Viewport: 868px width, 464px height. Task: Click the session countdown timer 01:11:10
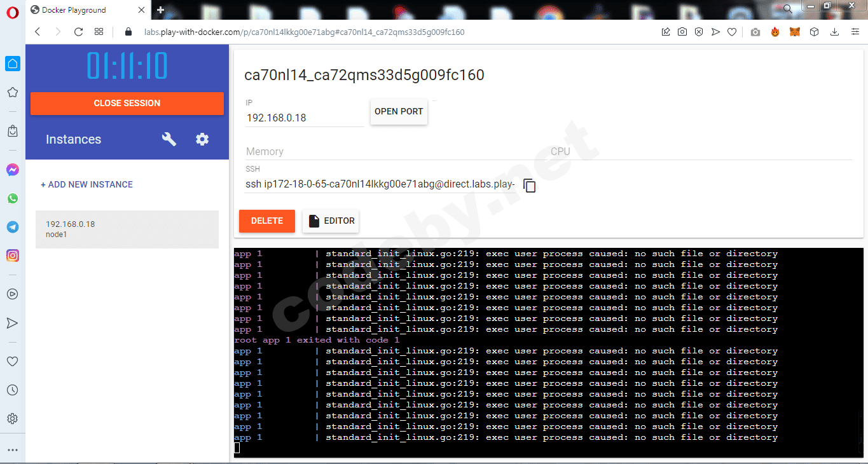click(127, 66)
